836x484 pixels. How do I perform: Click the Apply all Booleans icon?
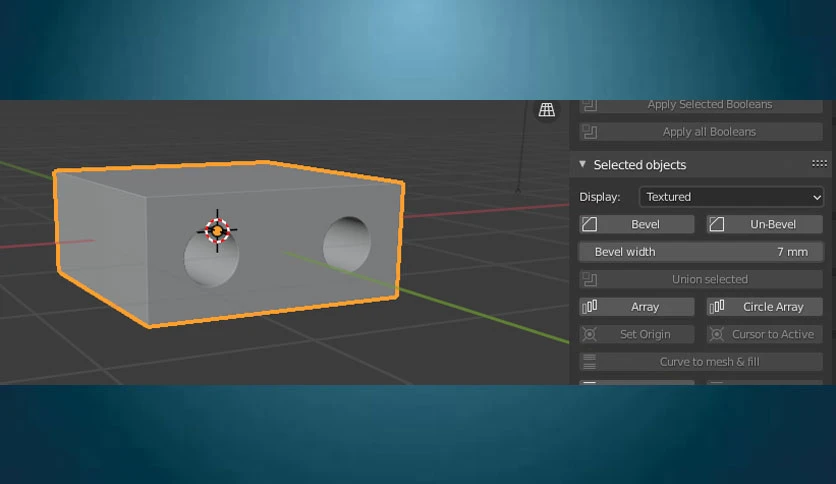click(589, 132)
